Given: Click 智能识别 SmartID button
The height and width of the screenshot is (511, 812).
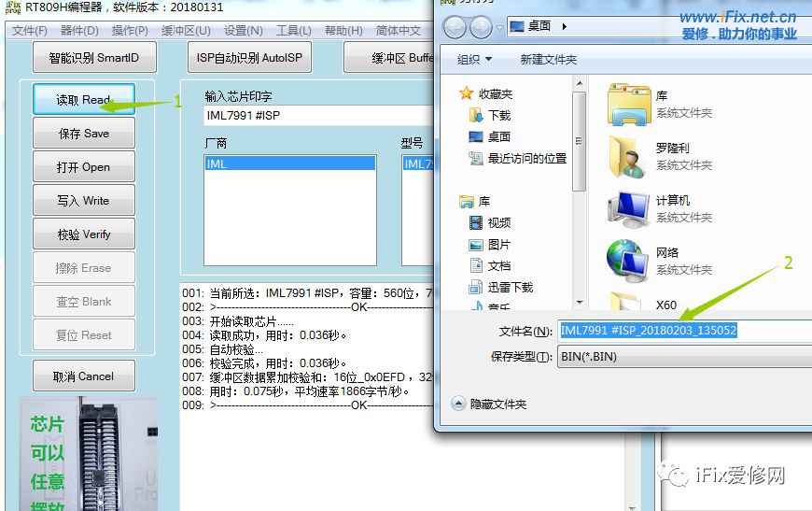Looking at the screenshot, I should pos(94,58).
